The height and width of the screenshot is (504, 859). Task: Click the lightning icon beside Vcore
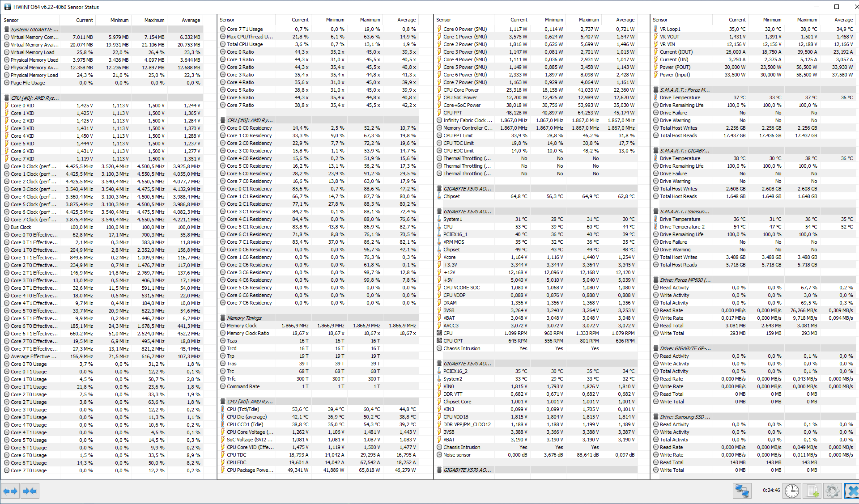coord(439,257)
